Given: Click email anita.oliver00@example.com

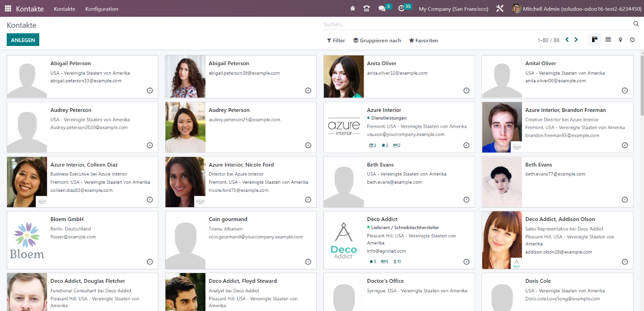Looking at the screenshot, I should 555,81.
